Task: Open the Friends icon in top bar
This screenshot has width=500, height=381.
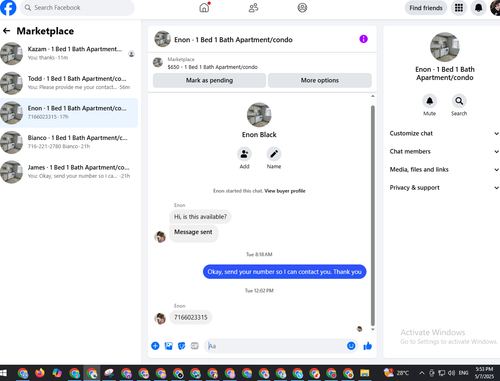Action: [x=253, y=7]
